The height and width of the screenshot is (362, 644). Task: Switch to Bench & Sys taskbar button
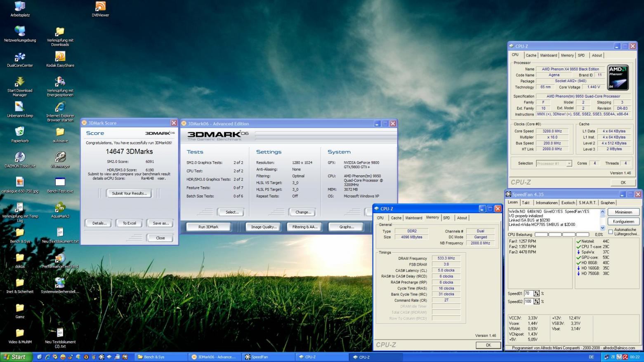click(161, 357)
